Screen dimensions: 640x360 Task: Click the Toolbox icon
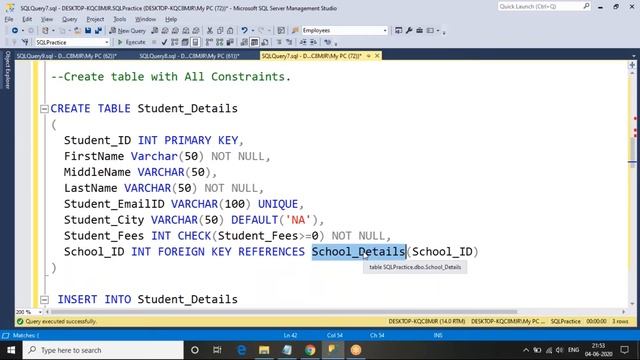point(420,31)
